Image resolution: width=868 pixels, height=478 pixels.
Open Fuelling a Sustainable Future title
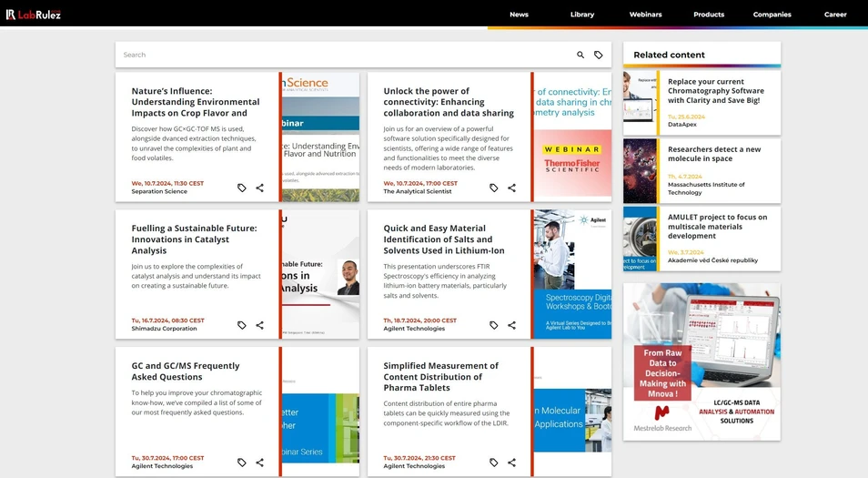(195, 239)
